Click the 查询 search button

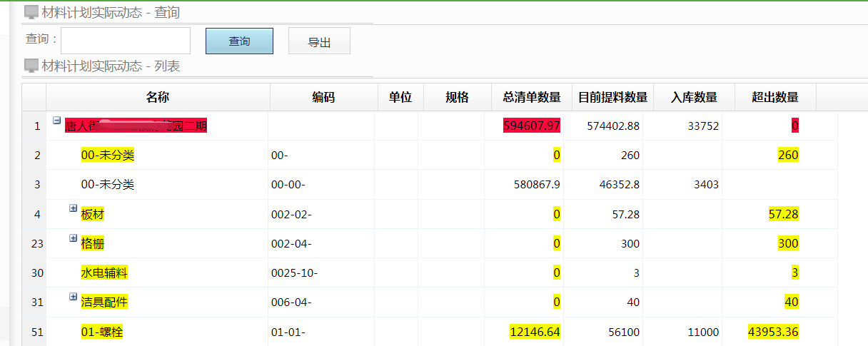click(x=239, y=41)
